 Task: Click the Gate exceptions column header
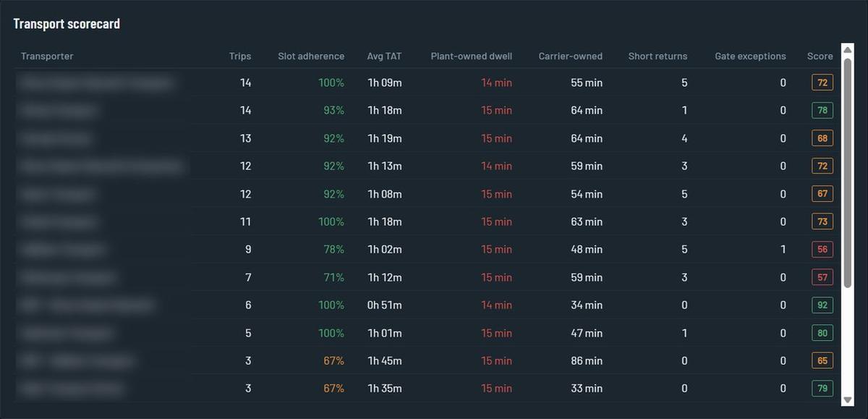pos(750,56)
